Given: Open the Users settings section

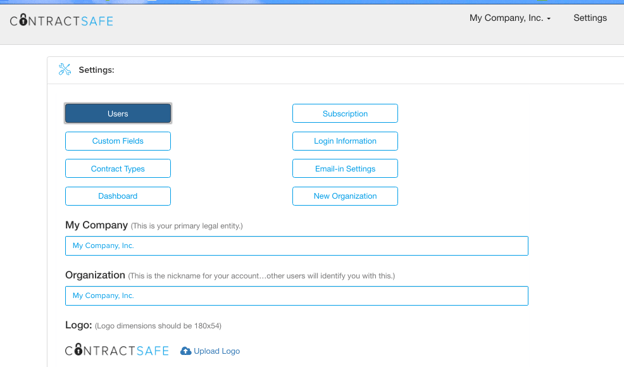Looking at the screenshot, I should tap(118, 113).
